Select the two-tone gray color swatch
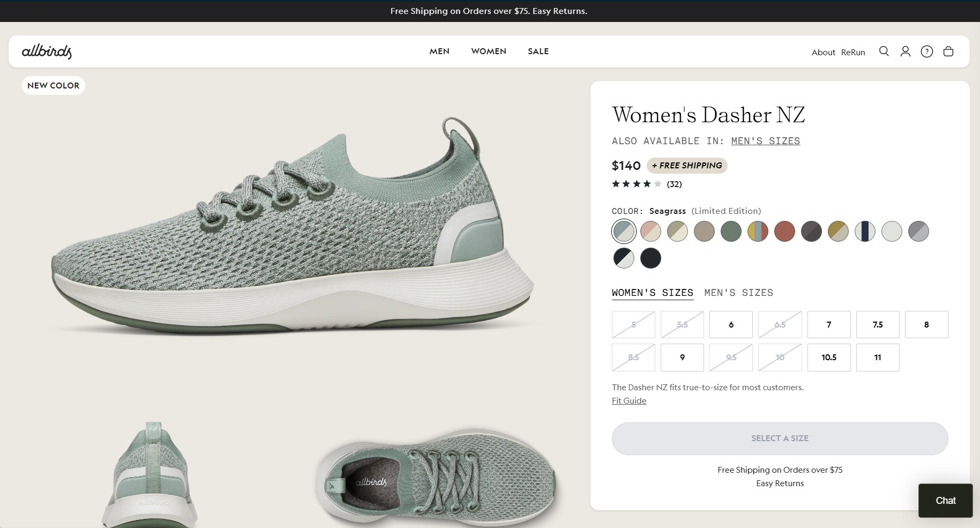Screen dimensions: 980x528 click(x=918, y=232)
